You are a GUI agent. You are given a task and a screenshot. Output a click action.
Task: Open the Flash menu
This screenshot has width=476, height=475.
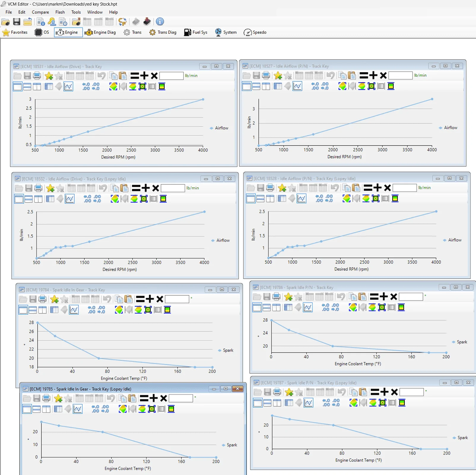pos(60,12)
